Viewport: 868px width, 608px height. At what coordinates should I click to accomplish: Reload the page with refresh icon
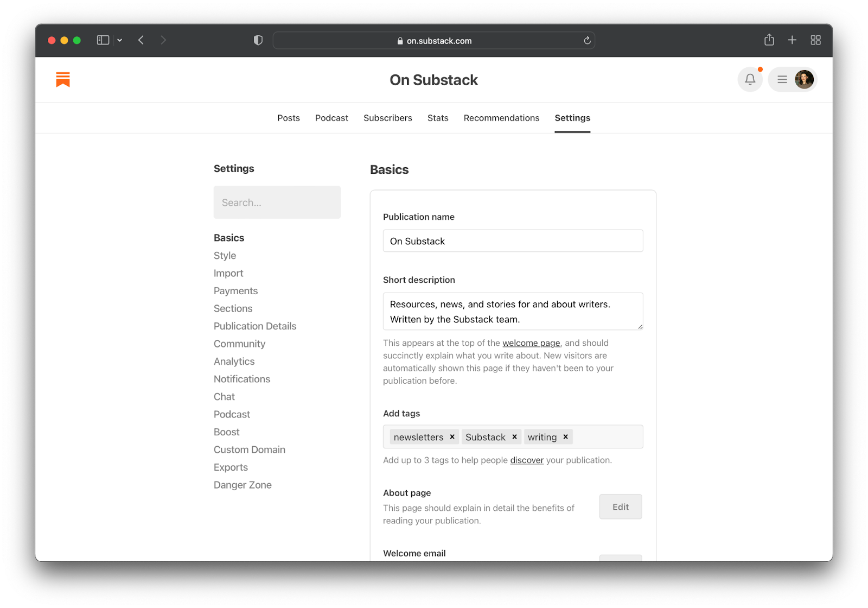[x=587, y=41]
